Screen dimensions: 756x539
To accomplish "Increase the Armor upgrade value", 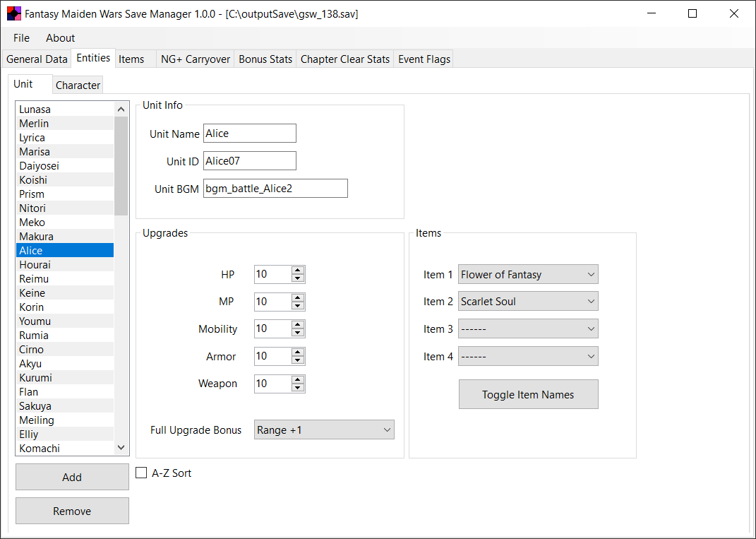I will (298, 353).
